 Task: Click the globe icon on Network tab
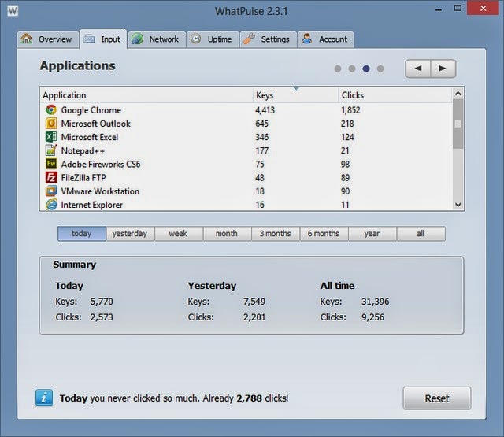[137, 39]
